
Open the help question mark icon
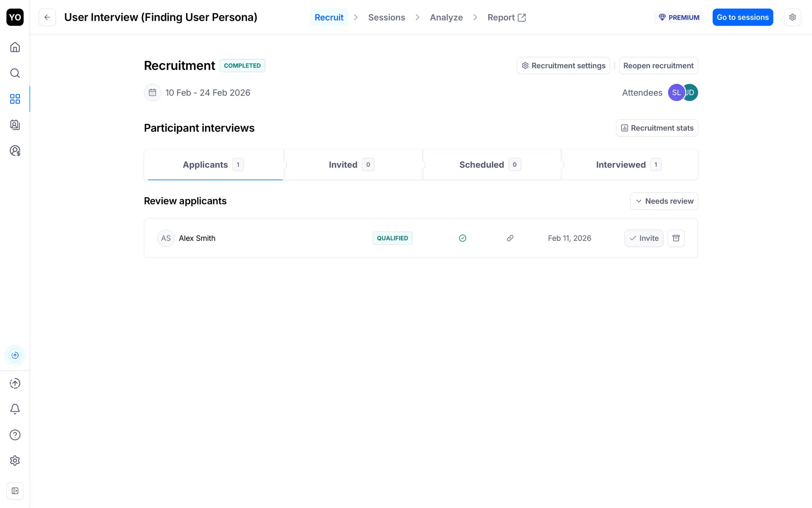[15, 435]
